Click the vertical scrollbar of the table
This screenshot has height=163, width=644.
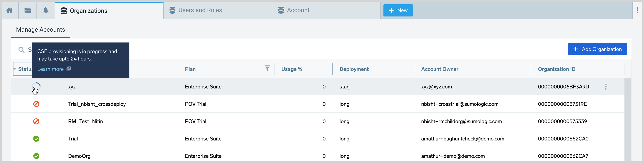point(627,120)
